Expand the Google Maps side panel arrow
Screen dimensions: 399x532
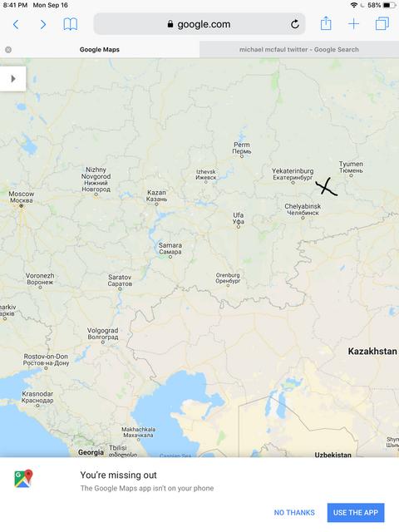coord(13,79)
